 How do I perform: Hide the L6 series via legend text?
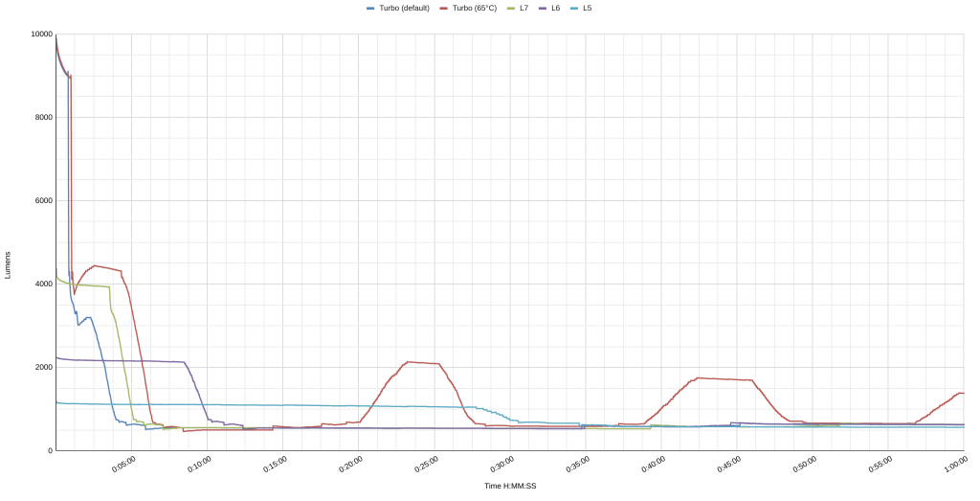555,9
